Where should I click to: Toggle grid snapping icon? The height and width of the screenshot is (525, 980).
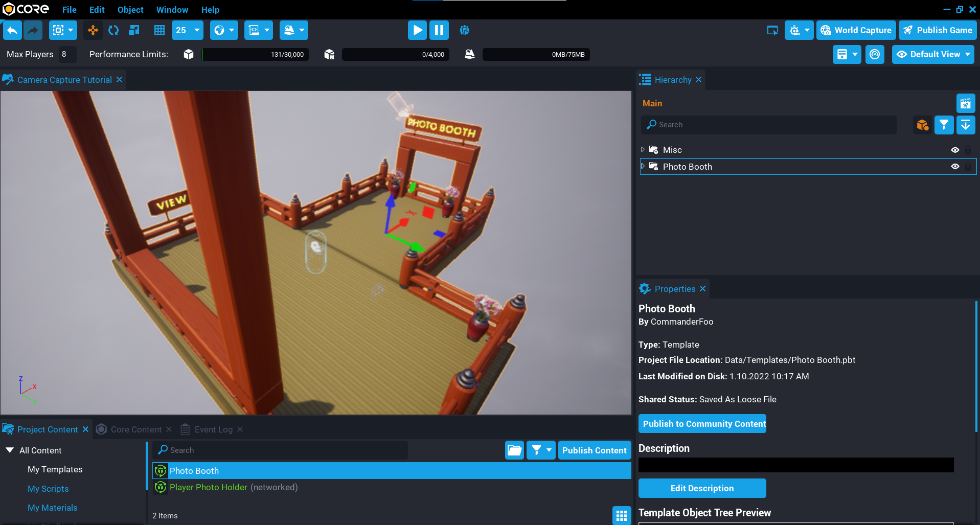point(159,30)
